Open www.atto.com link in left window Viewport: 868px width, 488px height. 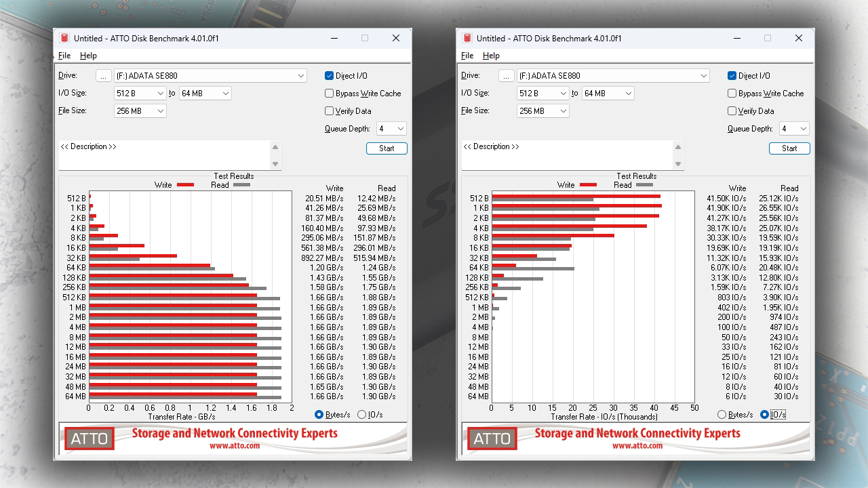(x=235, y=446)
